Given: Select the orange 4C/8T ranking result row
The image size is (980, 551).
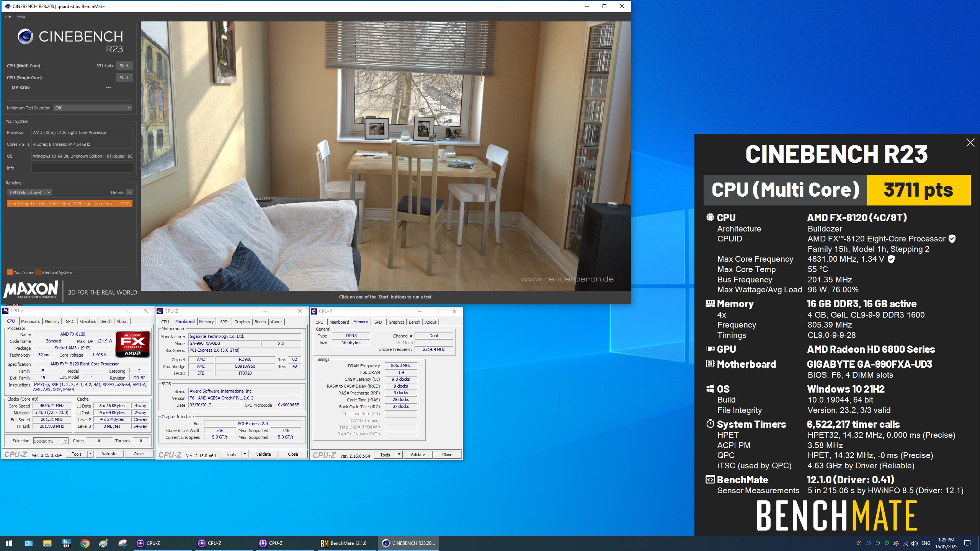Looking at the screenshot, I should tap(70, 204).
